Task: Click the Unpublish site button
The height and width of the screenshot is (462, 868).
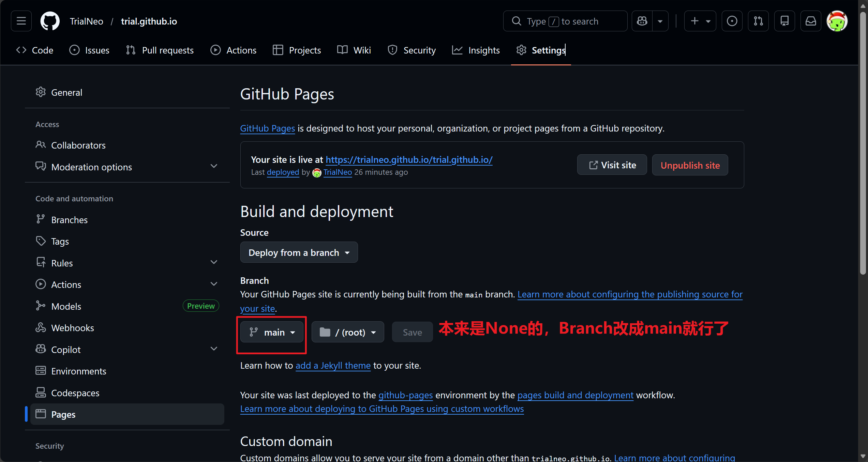Action: coord(690,165)
